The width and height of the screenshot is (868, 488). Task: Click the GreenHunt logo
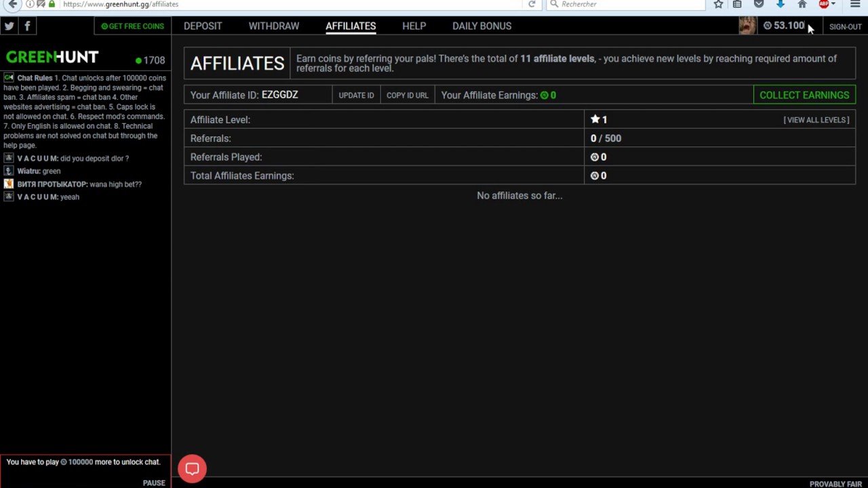click(x=52, y=57)
